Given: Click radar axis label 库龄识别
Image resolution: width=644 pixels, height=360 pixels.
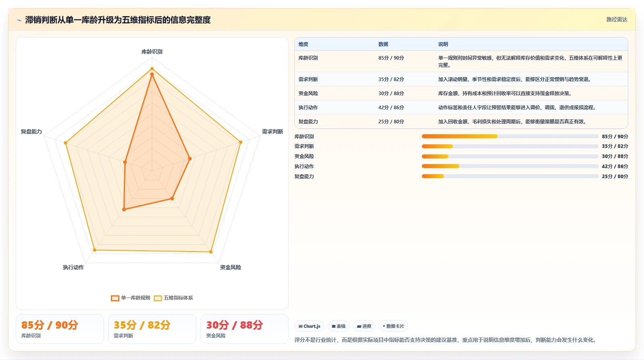Looking at the screenshot, I should coord(152,52).
